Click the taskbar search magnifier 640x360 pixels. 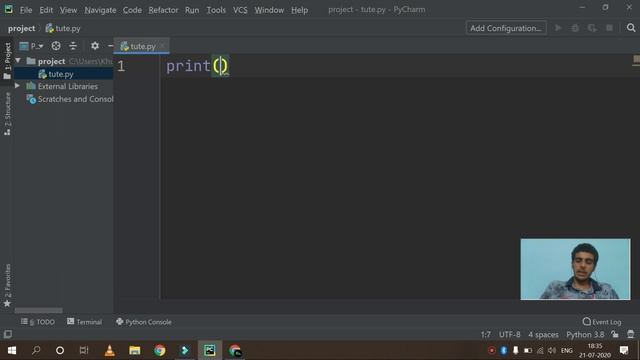[36, 350]
